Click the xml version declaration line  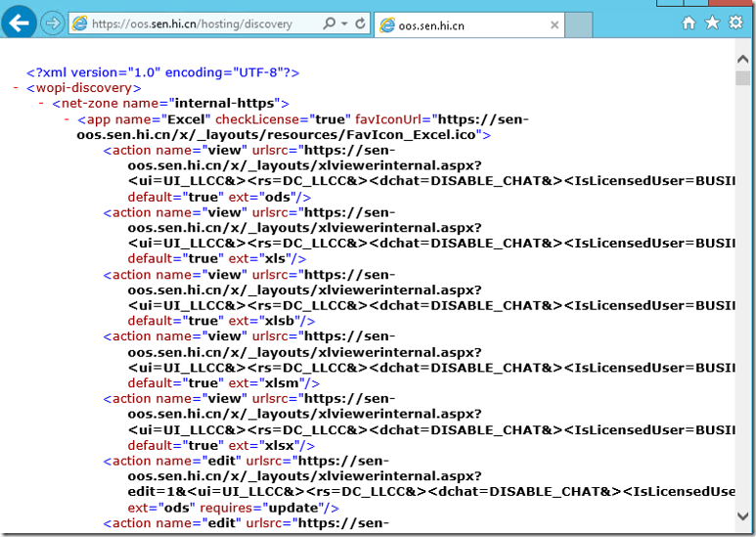pos(162,71)
